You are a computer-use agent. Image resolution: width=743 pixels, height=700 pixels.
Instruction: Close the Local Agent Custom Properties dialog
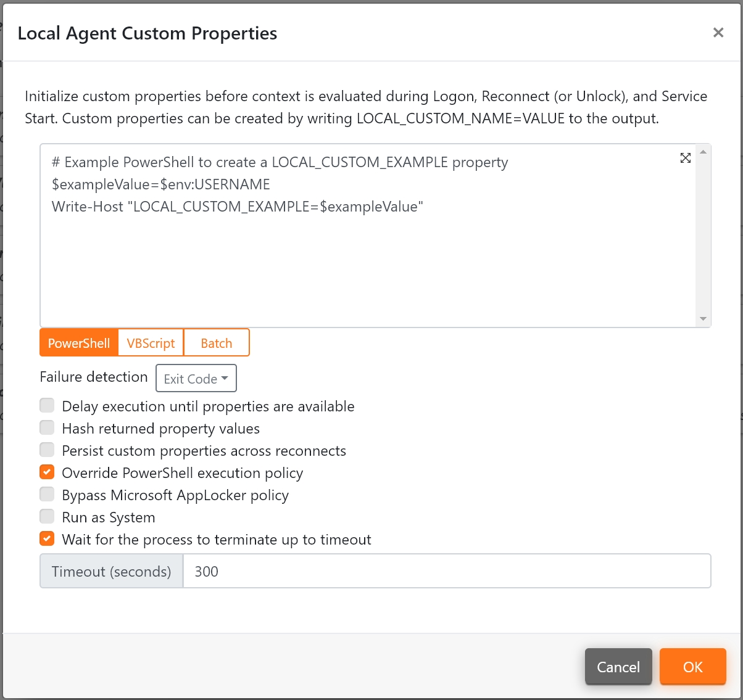click(x=718, y=33)
